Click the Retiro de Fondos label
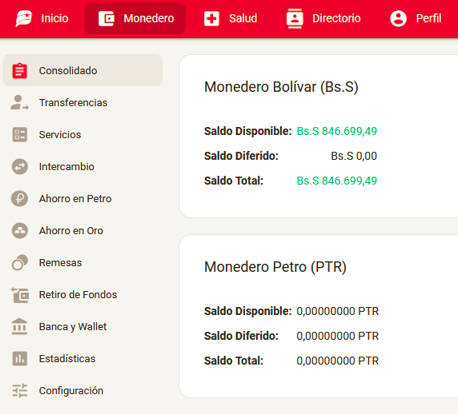 (78, 295)
